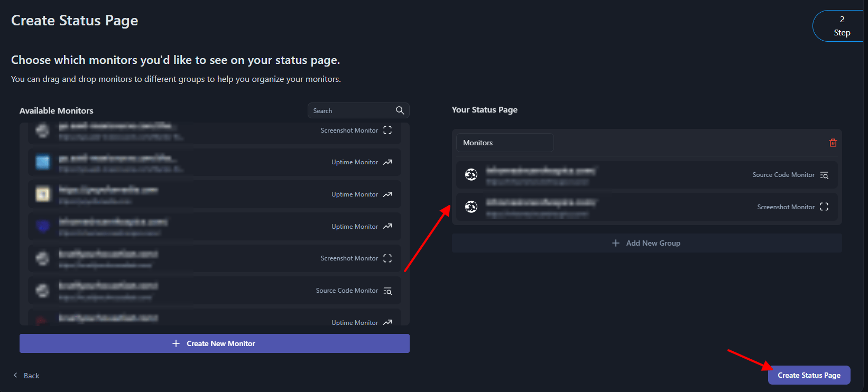Click Uptime Monitor label in beige favicon row
Viewport: 868px width, 392px height.
355,194
